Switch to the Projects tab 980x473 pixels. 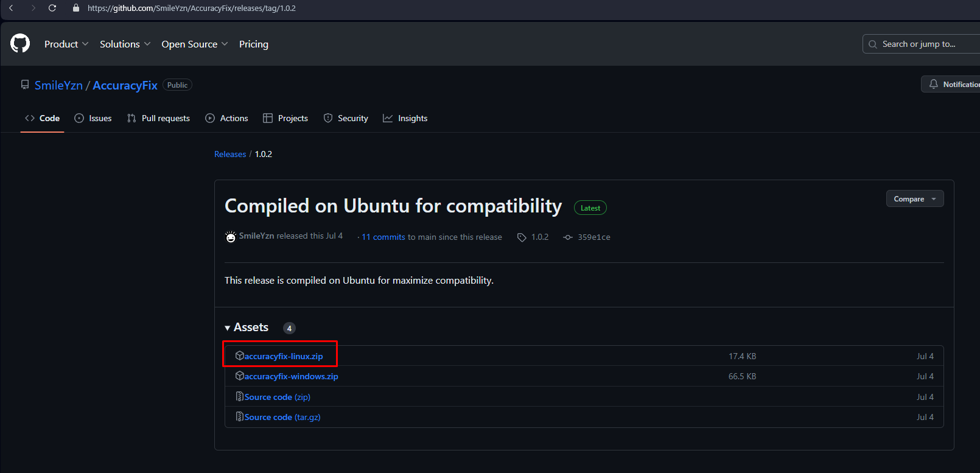285,118
